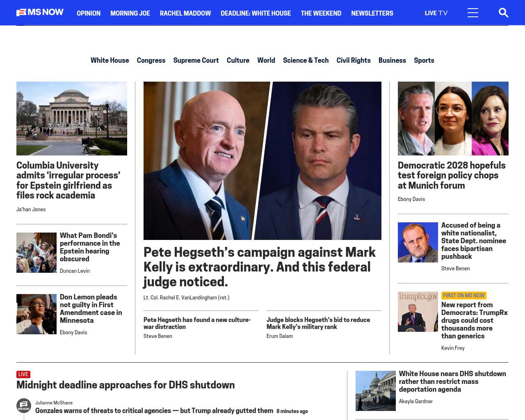Open Steve Benen byline under State Dept. story
The image size is (525, 420).
(455, 268)
